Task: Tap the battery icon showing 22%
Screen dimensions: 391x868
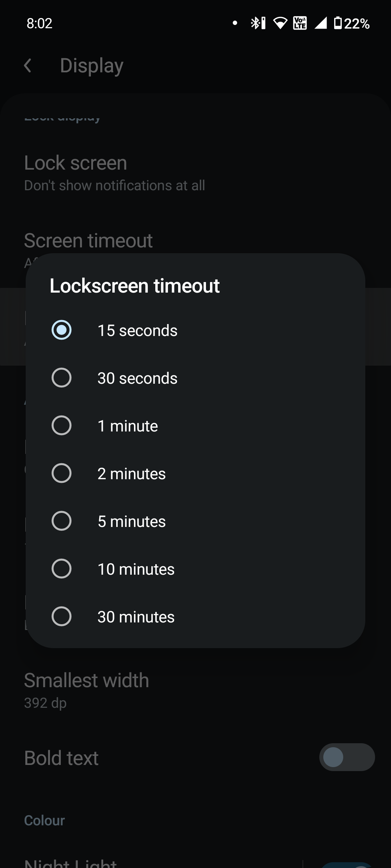Action: pyautogui.click(x=338, y=23)
